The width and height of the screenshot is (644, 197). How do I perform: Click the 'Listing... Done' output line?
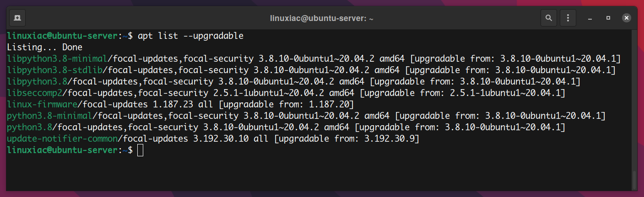click(x=45, y=47)
